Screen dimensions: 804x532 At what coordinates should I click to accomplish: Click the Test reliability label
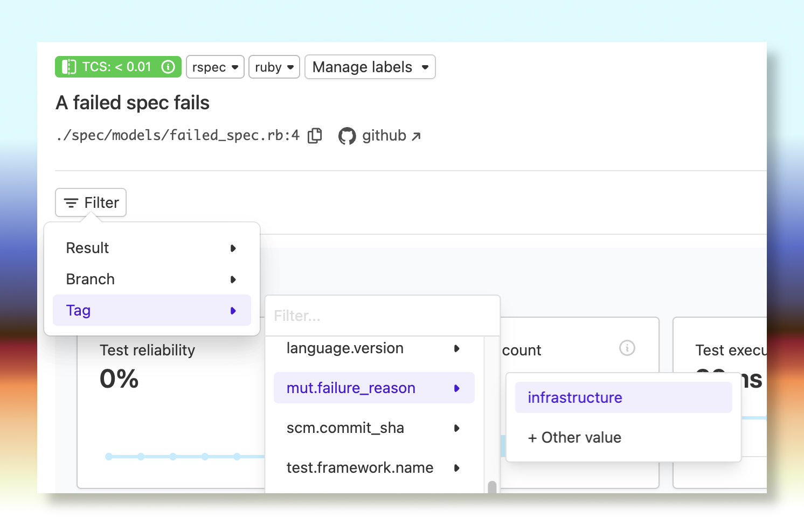147,350
